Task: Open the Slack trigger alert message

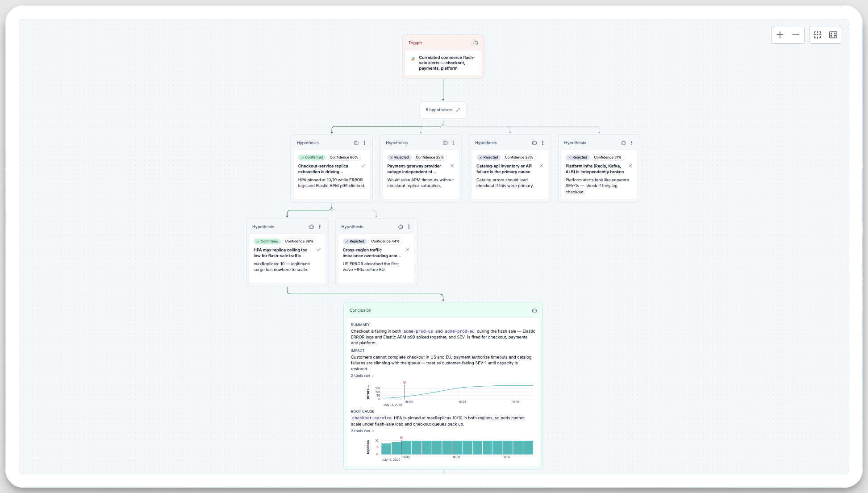Action: tap(443, 63)
